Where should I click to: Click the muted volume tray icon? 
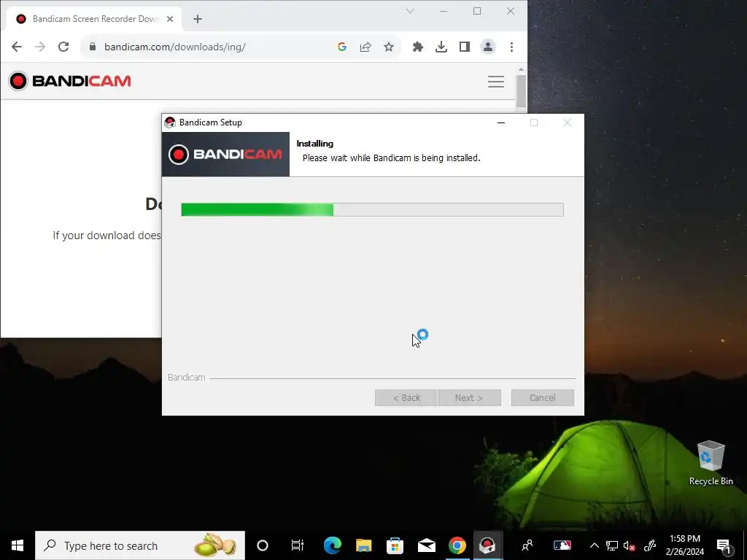tap(630, 545)
